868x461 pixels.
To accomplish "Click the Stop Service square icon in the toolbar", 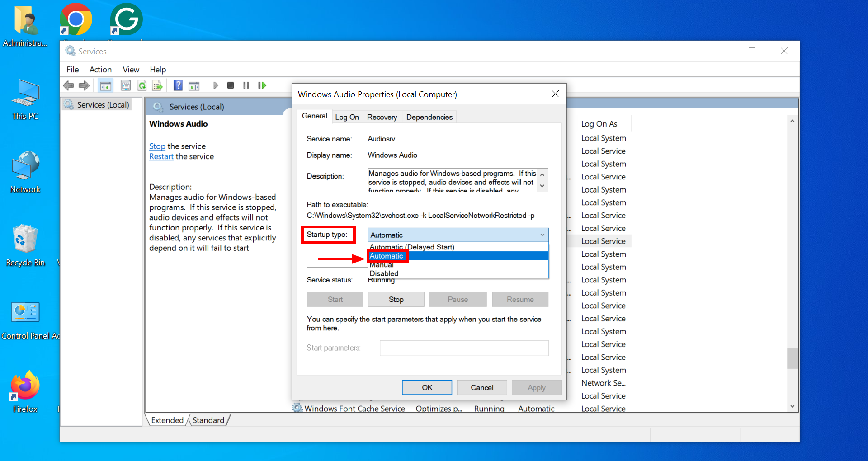I will 231,85.
